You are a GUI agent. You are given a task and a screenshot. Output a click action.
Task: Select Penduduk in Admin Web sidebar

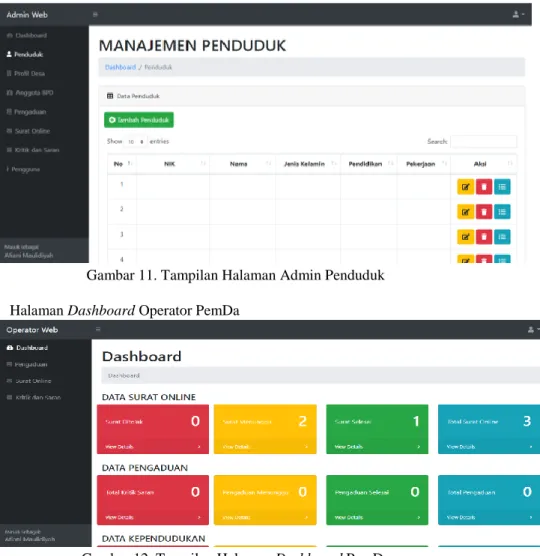[25, 54]
